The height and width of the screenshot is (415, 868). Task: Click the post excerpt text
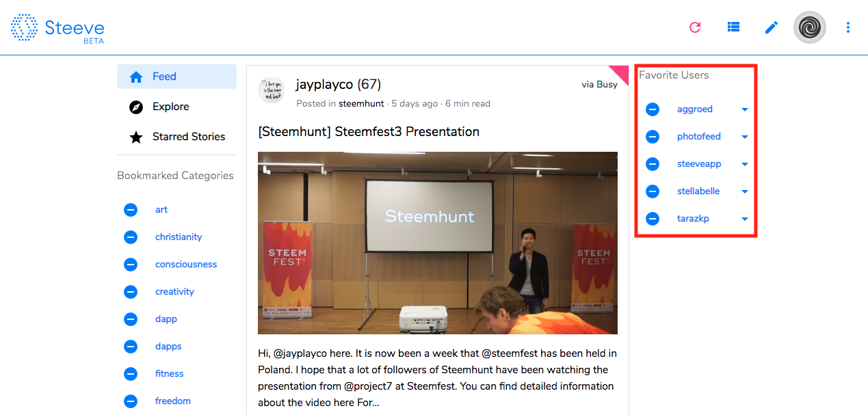(x=438, y=378)
